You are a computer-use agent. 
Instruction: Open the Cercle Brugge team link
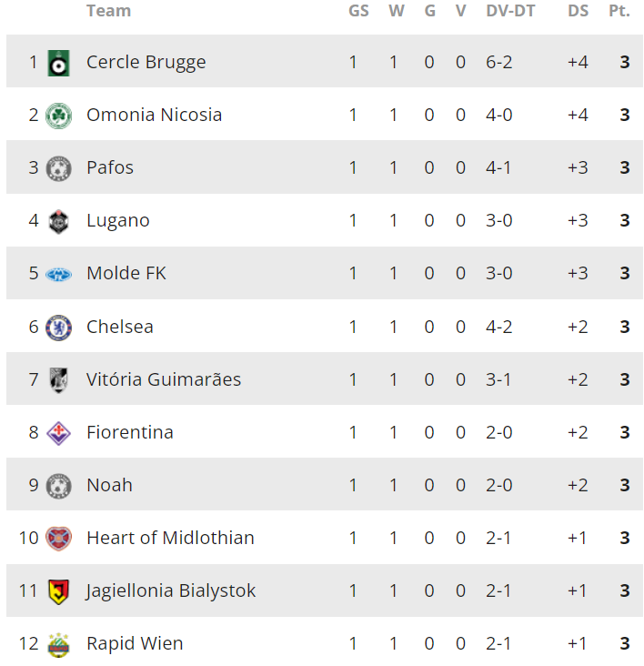tap(146, 62)
